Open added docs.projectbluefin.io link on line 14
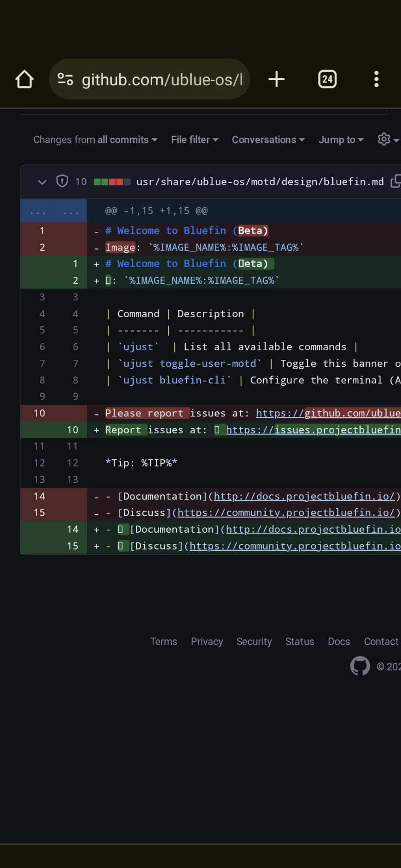Image resolution: width=401 pixels, height=868 pixels. coord(313,530)
